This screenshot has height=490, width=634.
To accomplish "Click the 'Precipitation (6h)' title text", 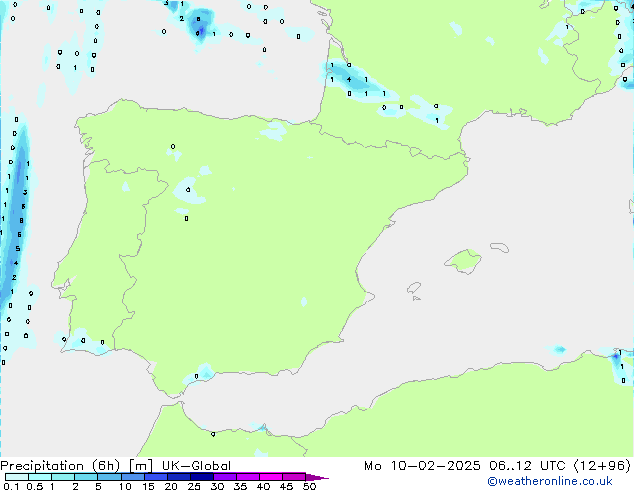I will tap(60, 466).
